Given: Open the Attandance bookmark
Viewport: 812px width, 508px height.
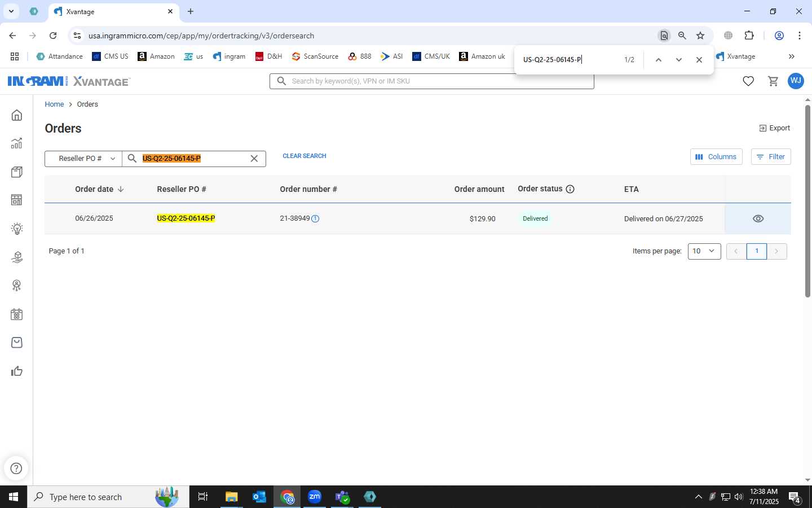Looking at the screenshot, I should pyautogui.click(x=59, y=56).
